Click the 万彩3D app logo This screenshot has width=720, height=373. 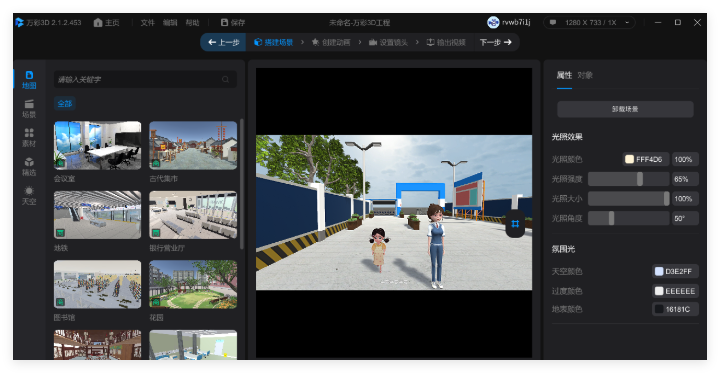coord(19,23)
